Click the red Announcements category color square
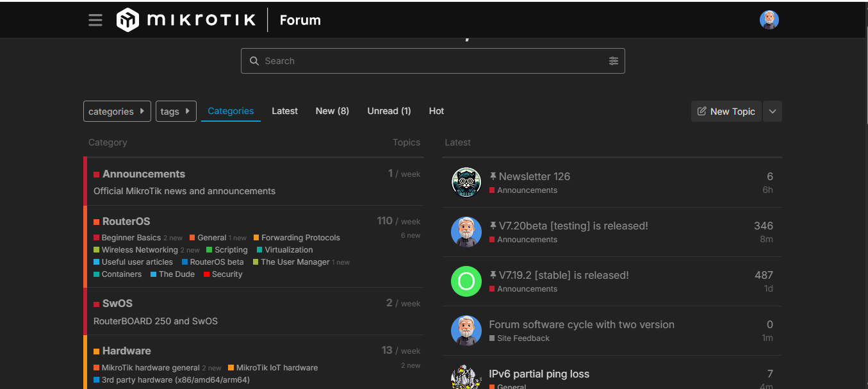Viewport: 868px width, 389px height. pos(97,174)
